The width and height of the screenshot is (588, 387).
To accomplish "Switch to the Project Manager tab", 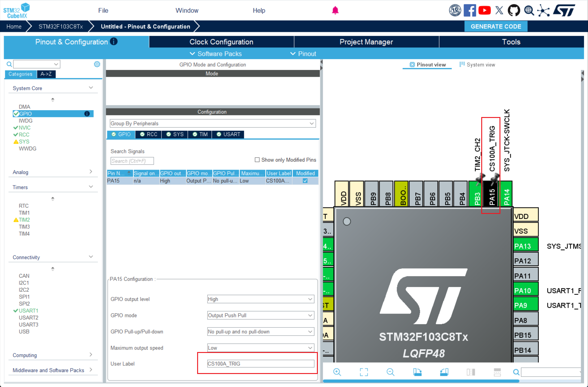I will [366, 42].
